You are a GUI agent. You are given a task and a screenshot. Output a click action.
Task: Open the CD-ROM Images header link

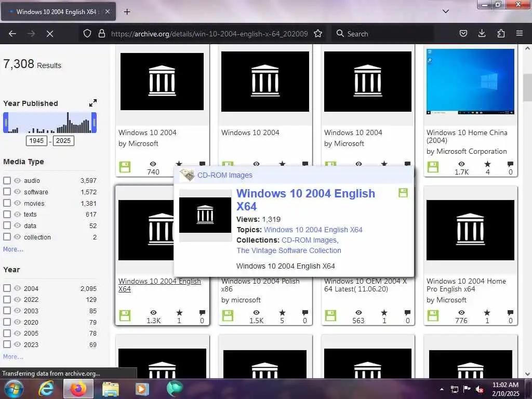click(225, 175)
